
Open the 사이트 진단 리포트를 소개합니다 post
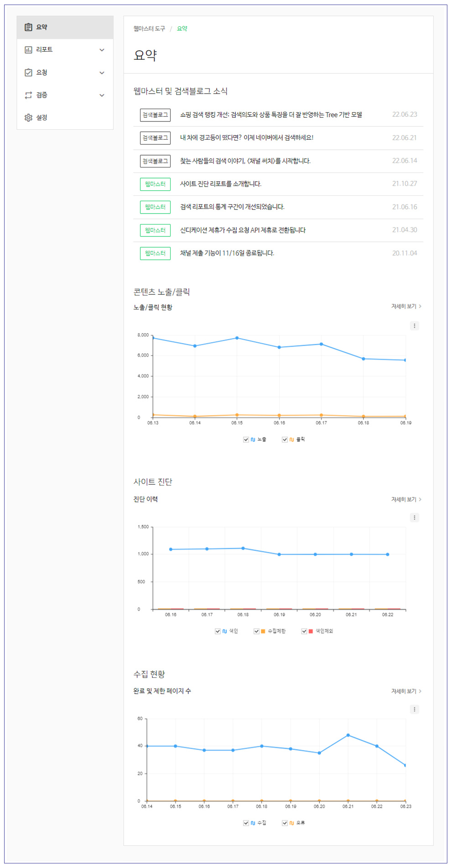click(221, 184)
